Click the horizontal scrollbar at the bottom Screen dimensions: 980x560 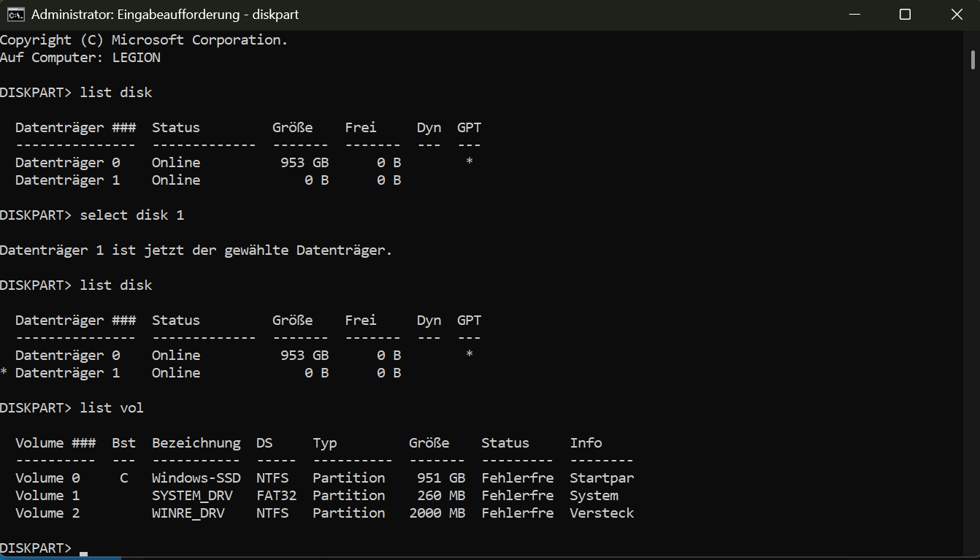point(58,557)
